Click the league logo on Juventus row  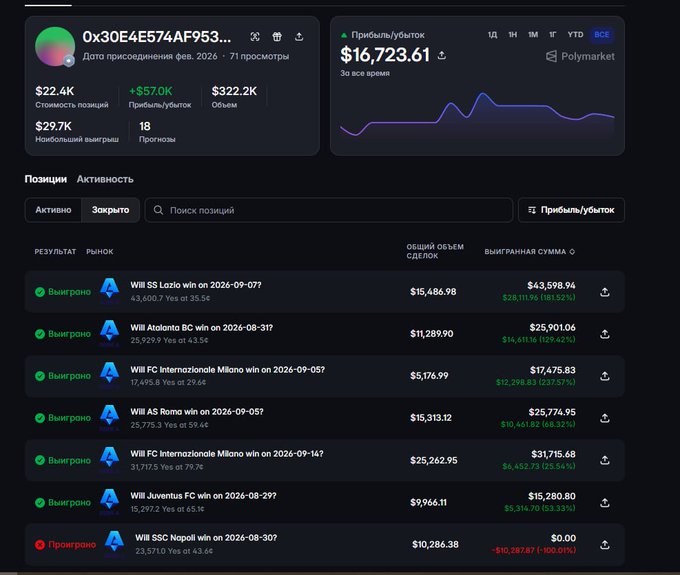pos(110,500)
